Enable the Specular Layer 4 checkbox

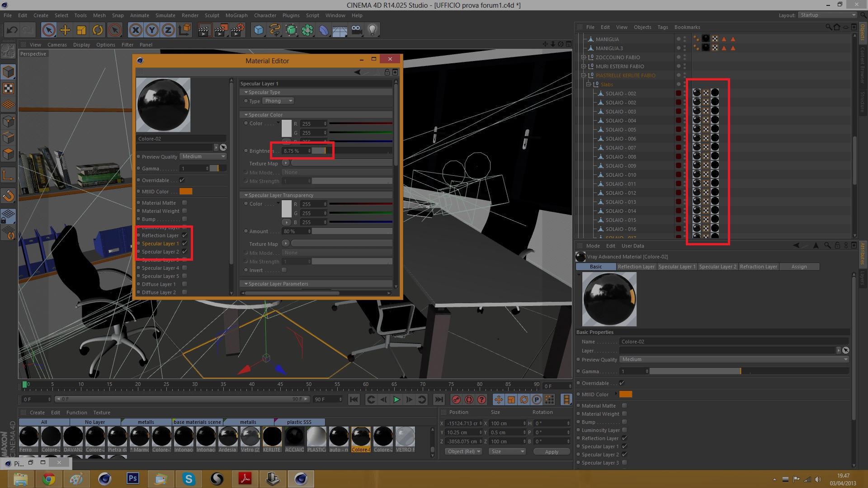184,268
